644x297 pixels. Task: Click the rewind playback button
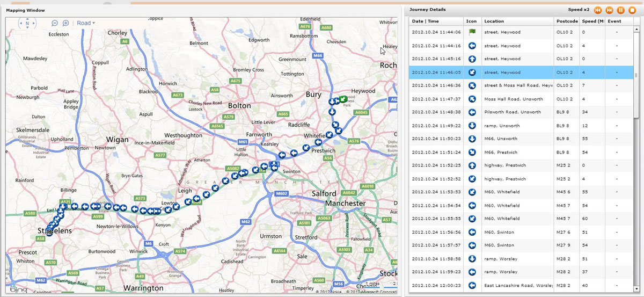tap(598, 10)
